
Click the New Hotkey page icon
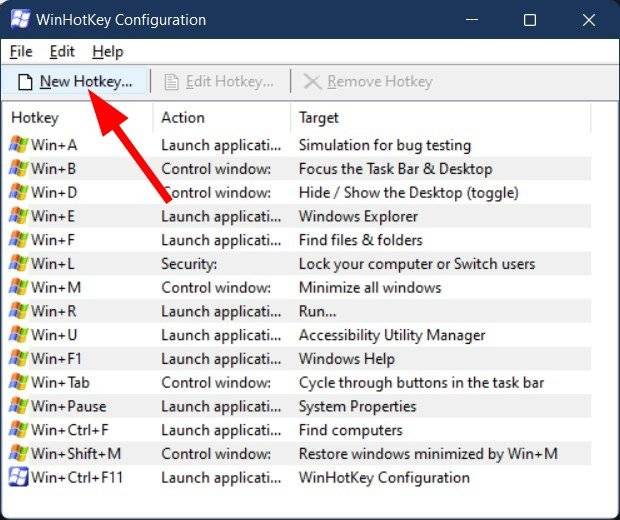(26, 81)
